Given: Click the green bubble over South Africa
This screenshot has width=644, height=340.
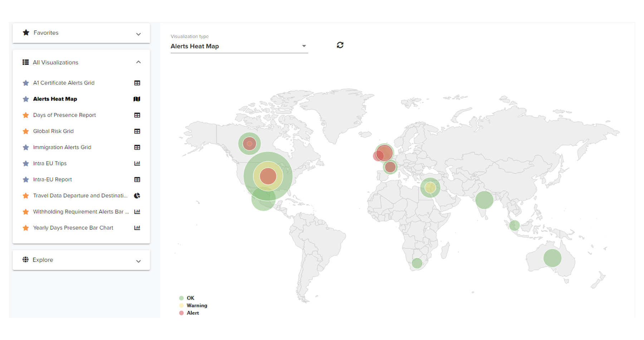Looking at the screenshot, I should (417, 263).
